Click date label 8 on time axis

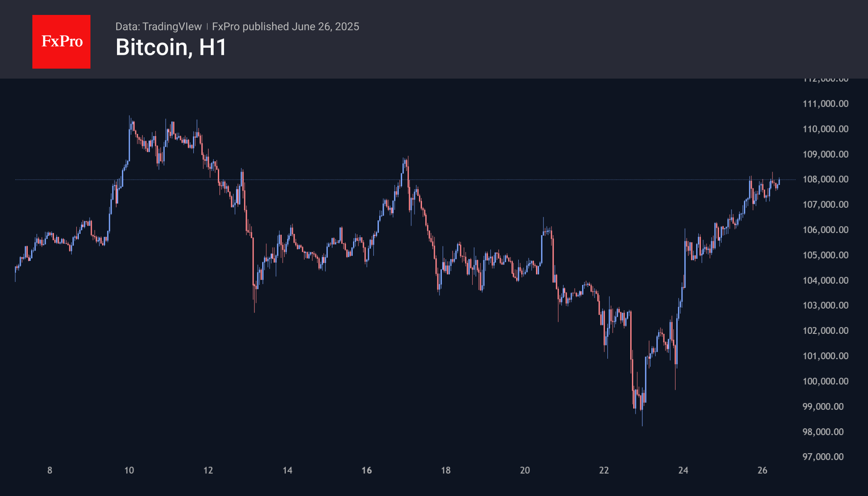tap(50, 470)
